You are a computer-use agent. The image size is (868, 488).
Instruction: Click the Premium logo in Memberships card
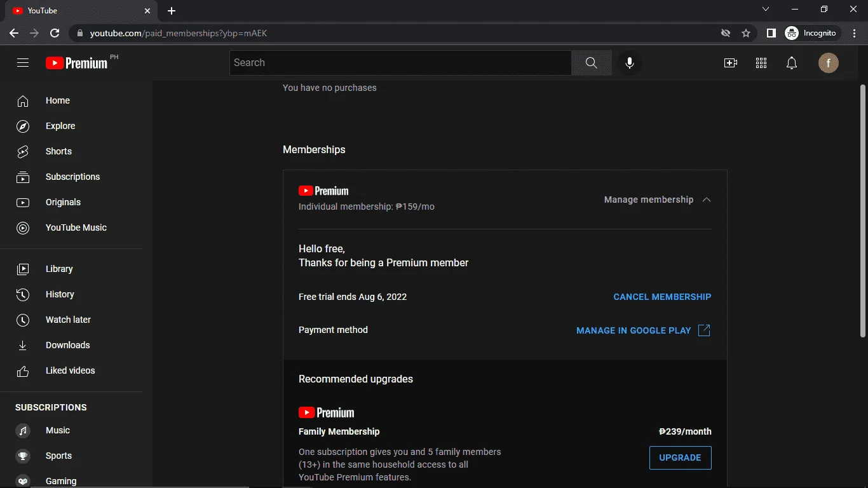point(323,191)
